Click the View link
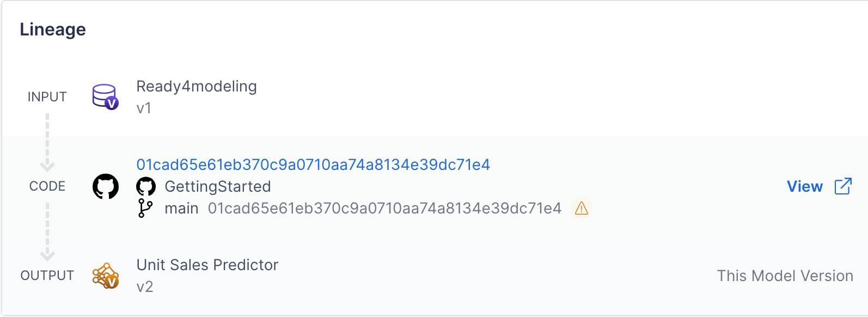Viewport: 868px width, 317px height. click(804, 186)
